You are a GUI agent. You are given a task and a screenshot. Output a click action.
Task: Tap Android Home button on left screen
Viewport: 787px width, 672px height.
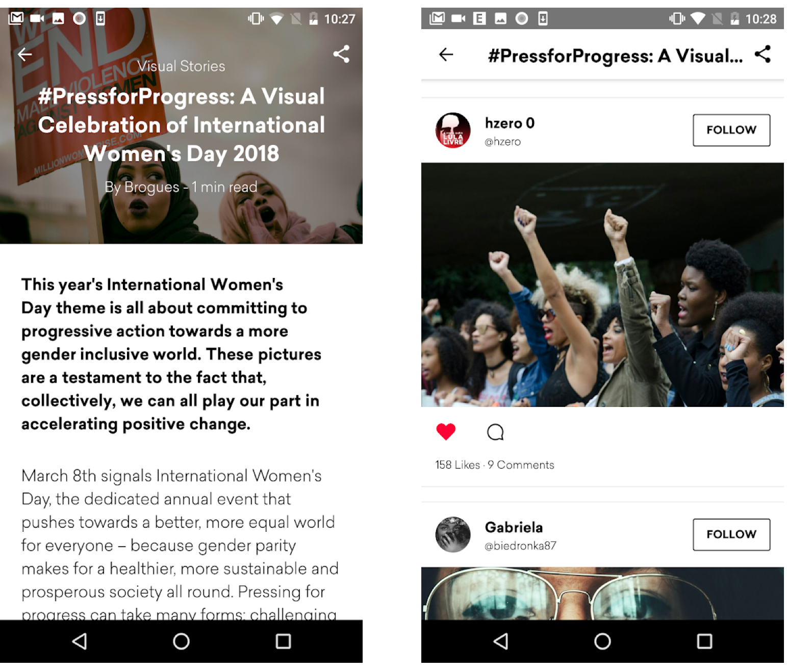[x=181, y=641]
